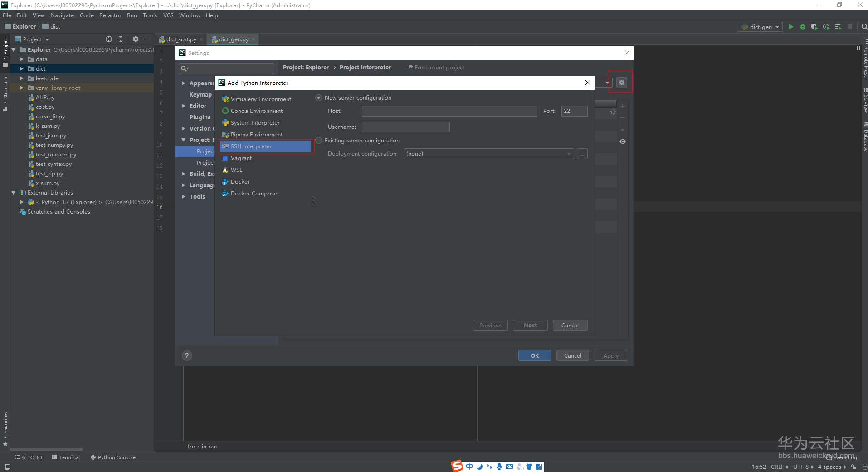The height and width of the screenshot is (472, 868).
Task: Switch to dict_sort.py editor tab
Action: [181, 39]
